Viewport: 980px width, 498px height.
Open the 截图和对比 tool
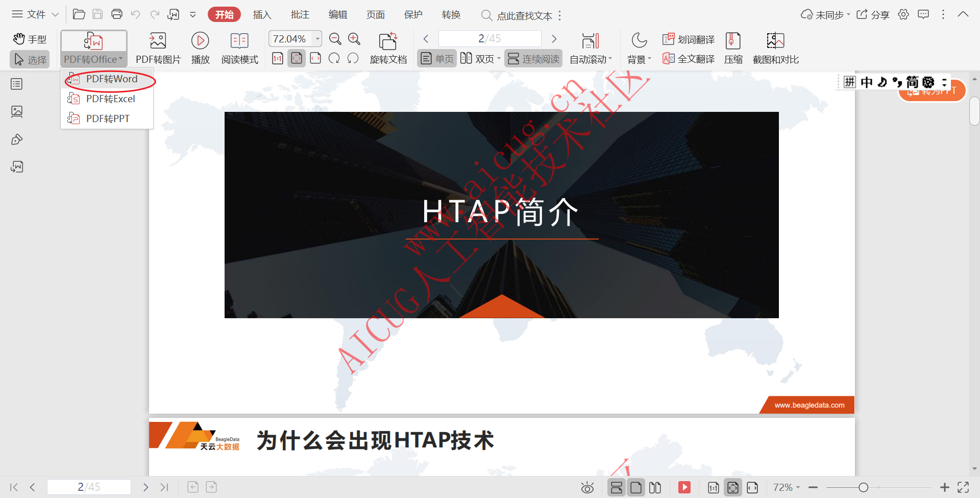click(775, 48)
